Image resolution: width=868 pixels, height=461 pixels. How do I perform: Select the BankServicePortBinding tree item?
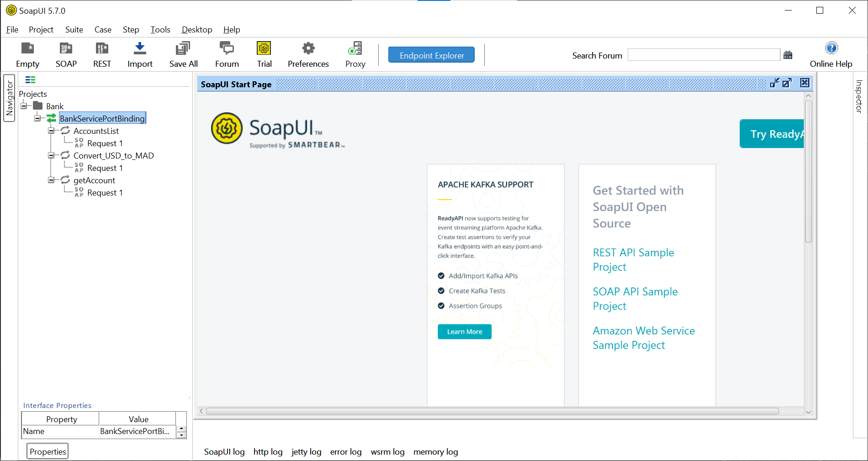tap(102, 118)
